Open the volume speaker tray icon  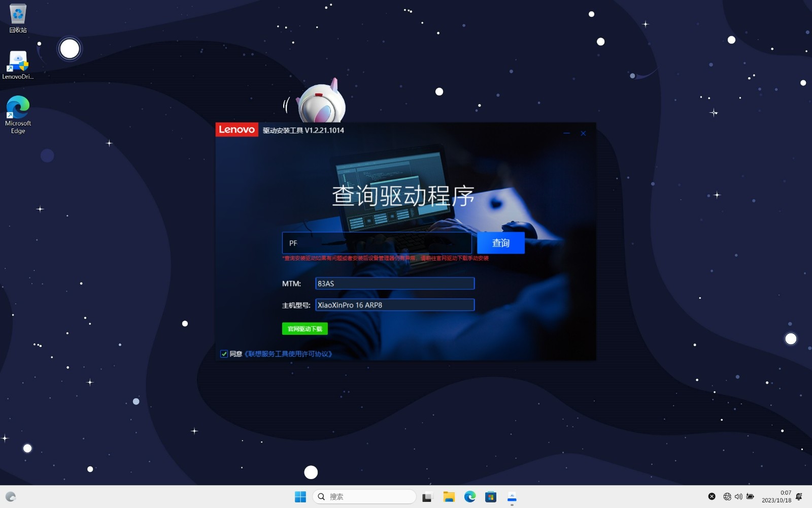738,496
